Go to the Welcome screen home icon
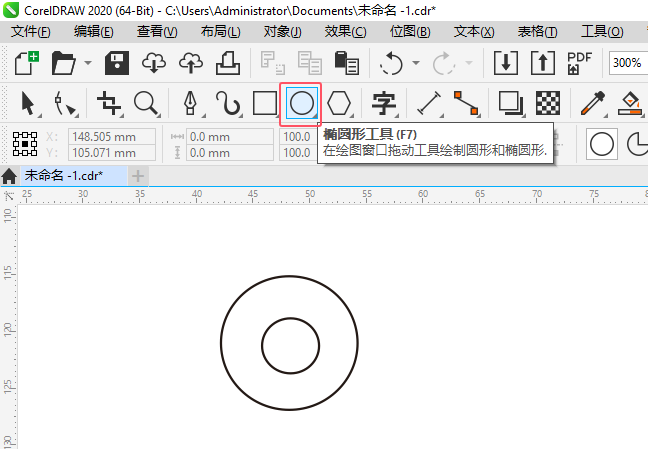648x449 pixels. (x=9, y=176)
